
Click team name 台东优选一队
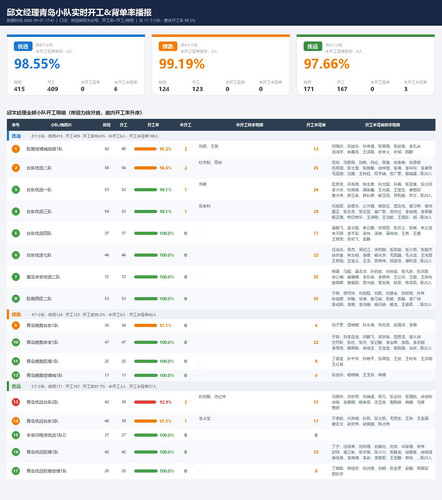39,190
